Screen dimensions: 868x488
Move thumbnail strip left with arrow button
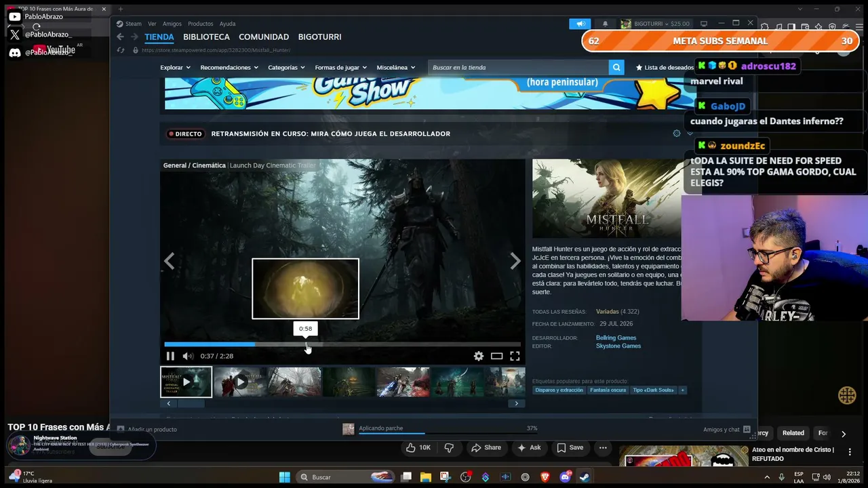coord(168,403)
